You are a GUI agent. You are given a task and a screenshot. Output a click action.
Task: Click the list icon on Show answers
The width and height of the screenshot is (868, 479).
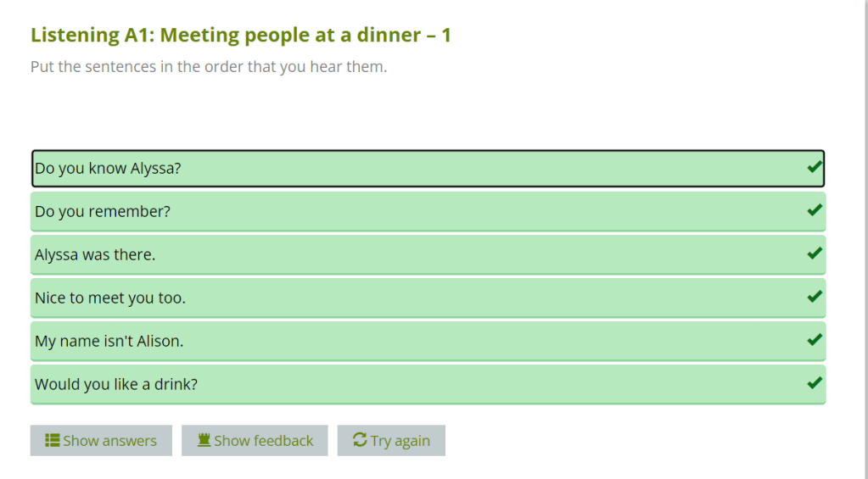click(x=52, y=440)
